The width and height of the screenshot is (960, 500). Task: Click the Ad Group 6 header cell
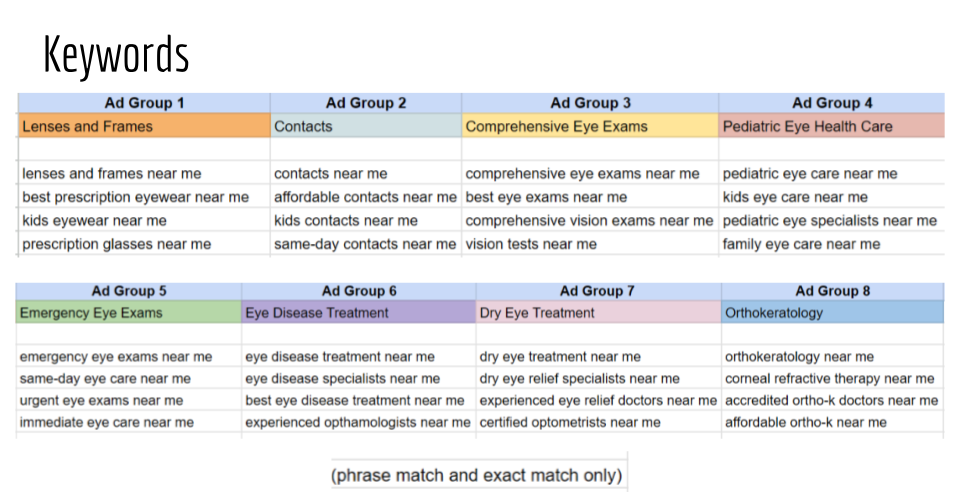[359, 291]
